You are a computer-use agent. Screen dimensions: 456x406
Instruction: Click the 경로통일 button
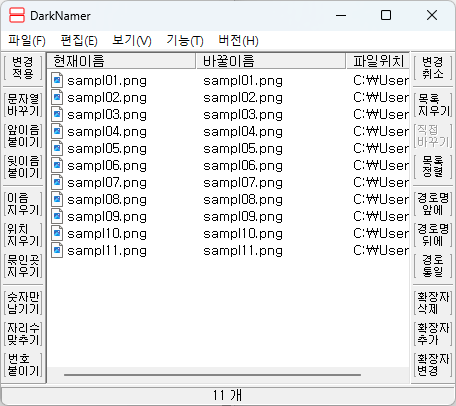tap(433, 266)
